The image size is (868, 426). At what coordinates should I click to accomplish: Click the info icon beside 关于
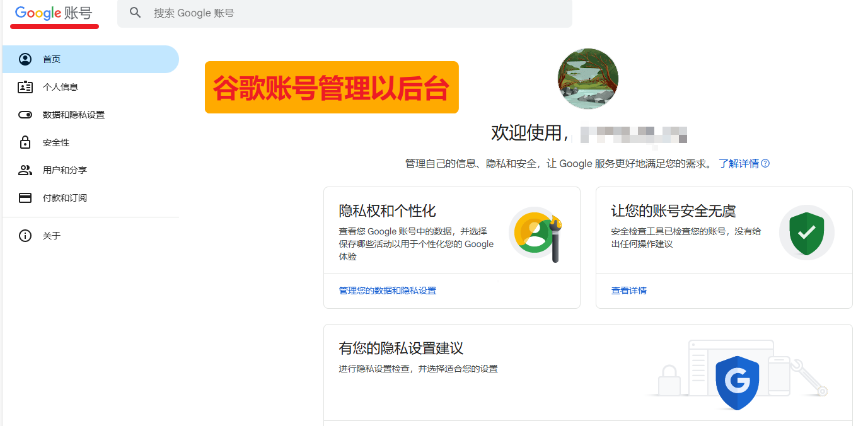pos(25,236)
